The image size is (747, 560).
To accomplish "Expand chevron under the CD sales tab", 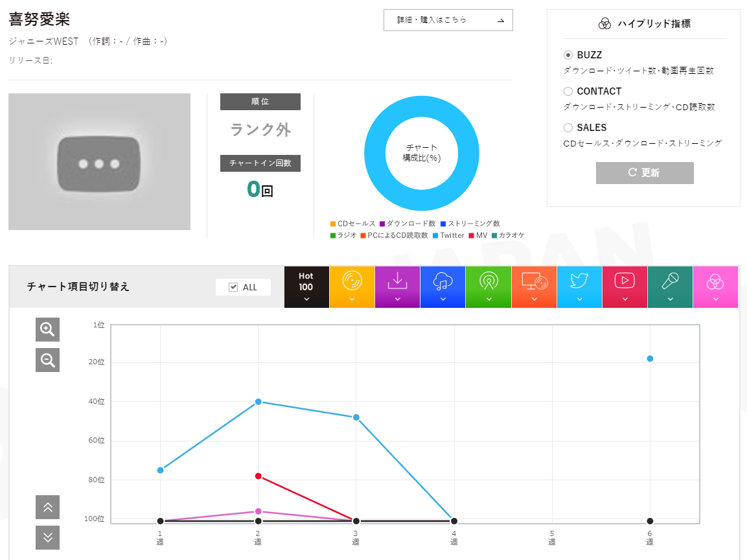I will coord(352,299).
